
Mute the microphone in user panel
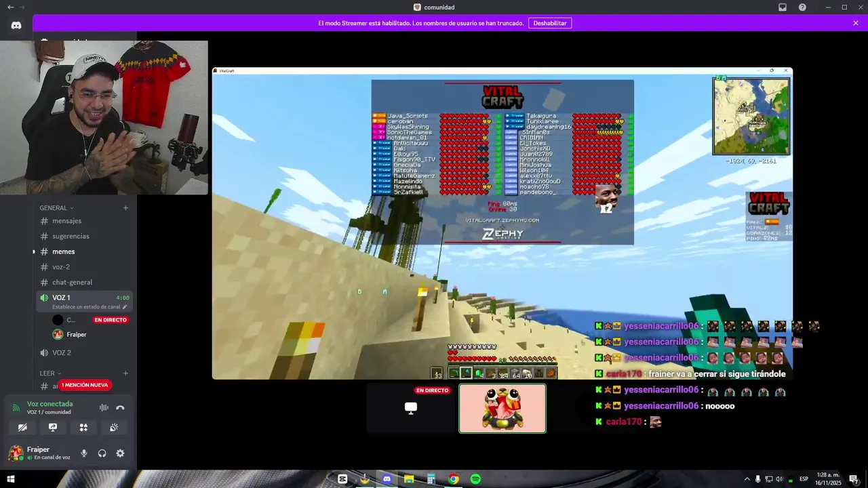(x=84, y=453)
